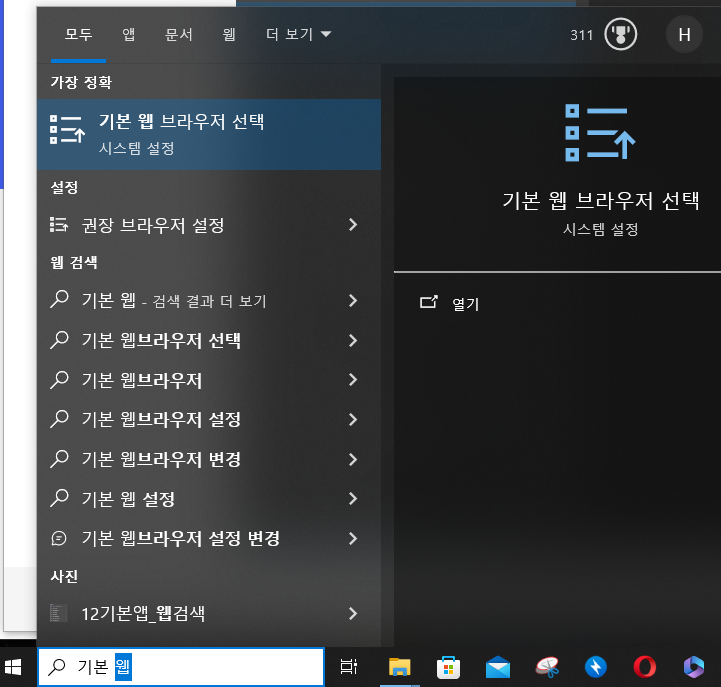Screen dimensions: 721x687
Task: Click search icon beside 기본 웹 설정
Action: (59, 498)
